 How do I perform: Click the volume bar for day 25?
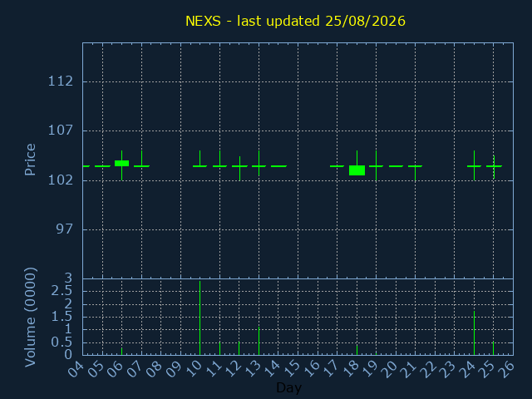coord(493,348)
